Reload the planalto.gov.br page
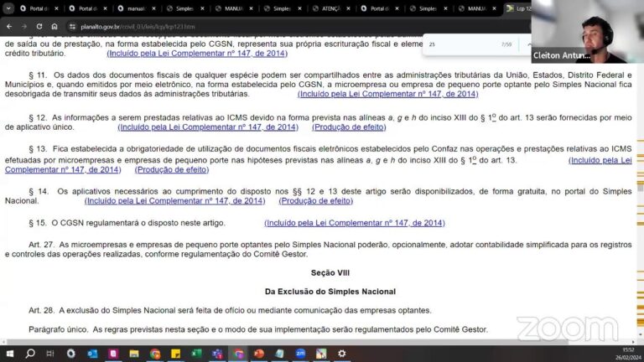The width and height of the screenshot is (644, 362). 39,26
